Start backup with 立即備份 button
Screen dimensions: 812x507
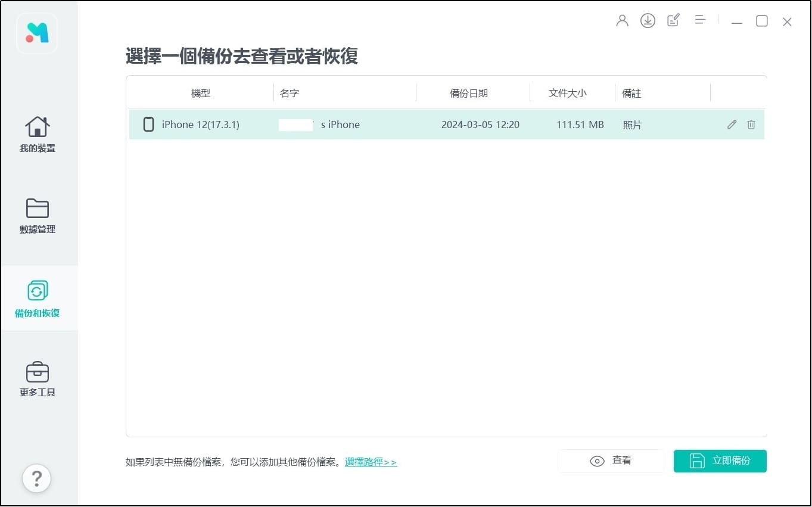(720, 461)
